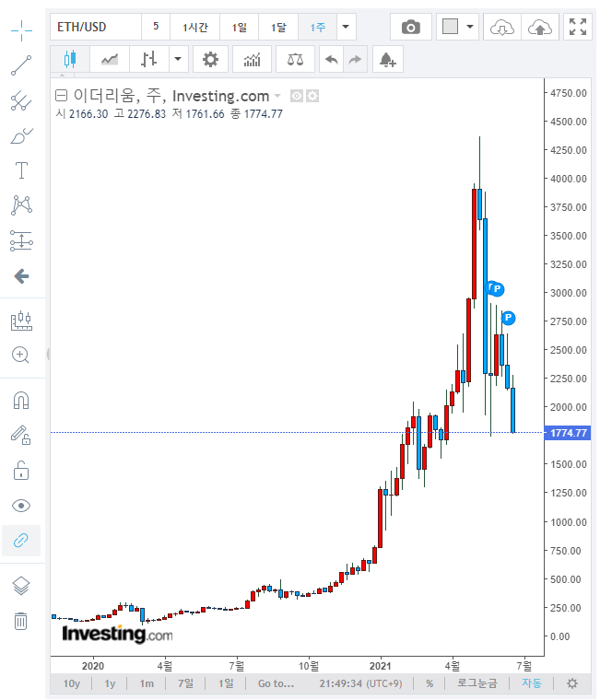Select the measure ruler tool
Screen dimensions: 612x700
21,321
